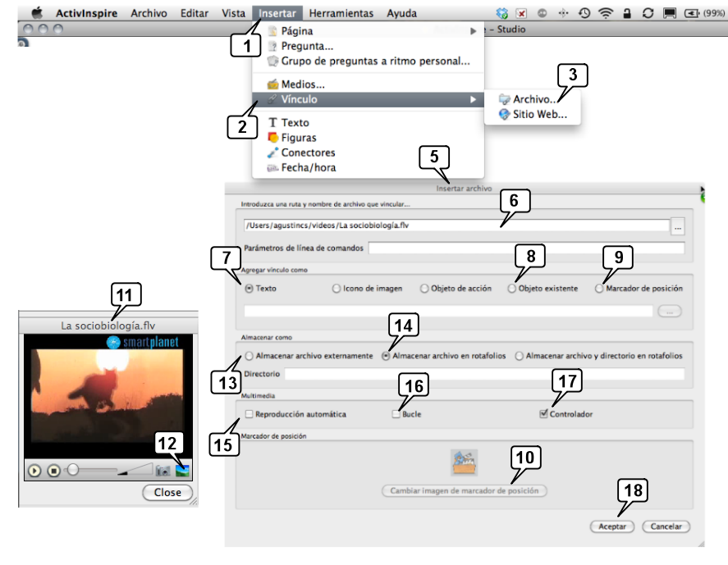Toggle the Bucle checkbox
Image resolution: width=728 pixels, height=565 pixels.
pos(396,414)
